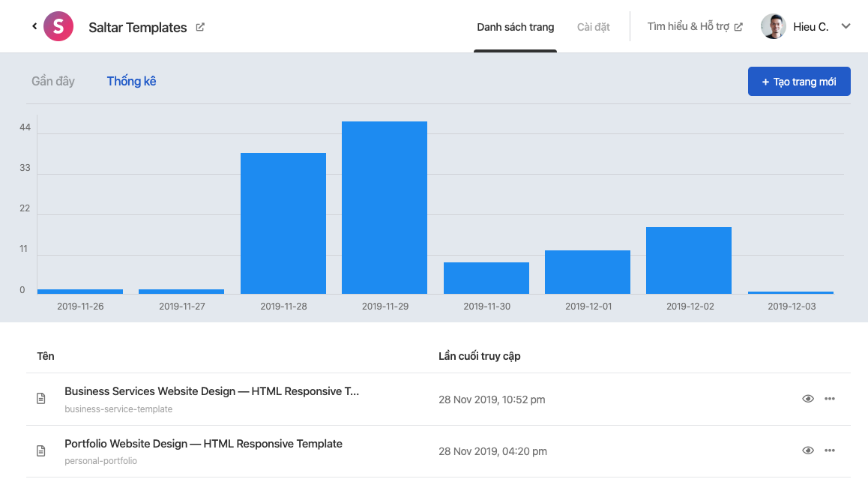
Task: Click the document icon for Business Services page
Action: (41, 399)
